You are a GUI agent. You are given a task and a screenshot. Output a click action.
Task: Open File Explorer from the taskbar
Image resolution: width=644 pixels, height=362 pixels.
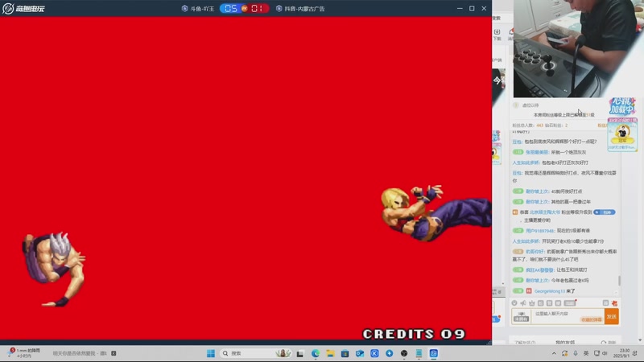330,353
